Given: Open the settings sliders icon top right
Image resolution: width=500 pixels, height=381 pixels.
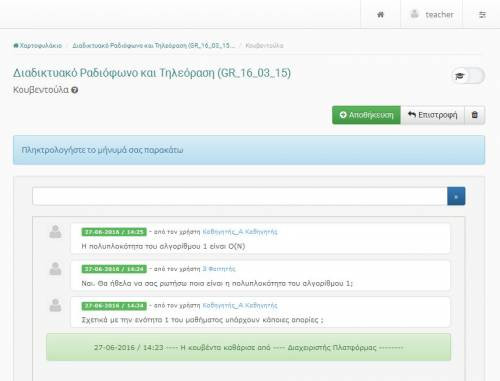Looking at the screenshot, I should [x=482, y=15].
